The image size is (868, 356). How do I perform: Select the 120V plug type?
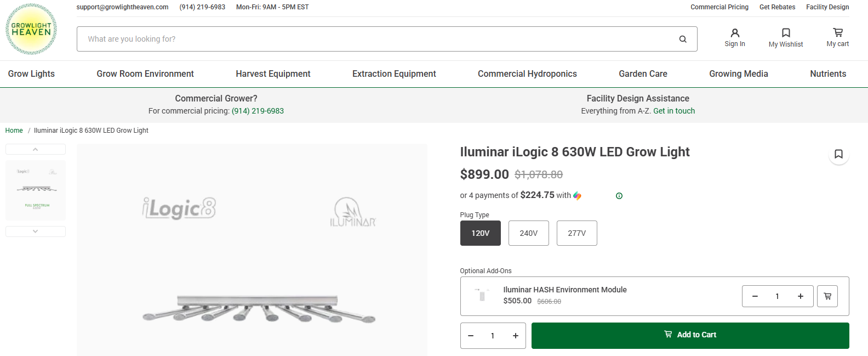(x=480, y=233)
